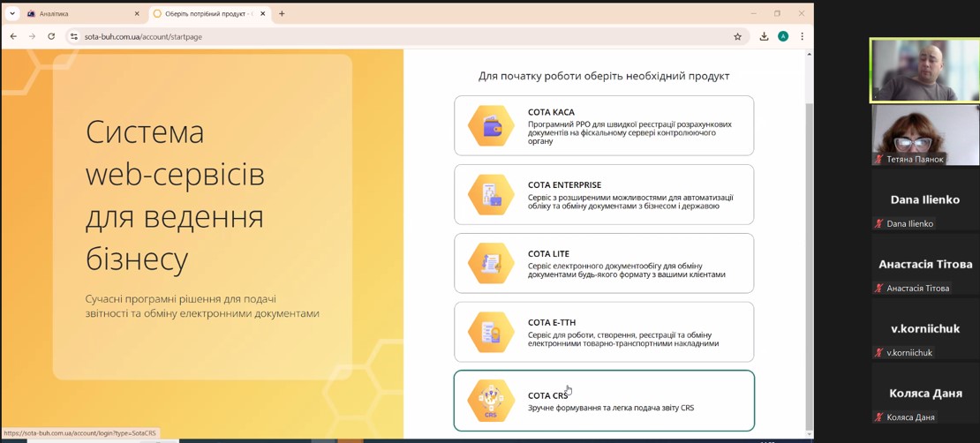Close the Аналітика tab

click(138, 13)
